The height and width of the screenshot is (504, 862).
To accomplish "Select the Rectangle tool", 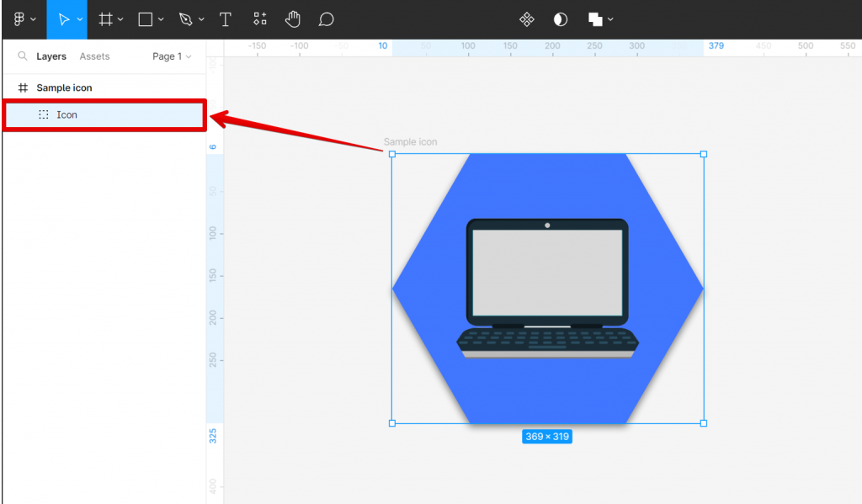I will point(145,19).
